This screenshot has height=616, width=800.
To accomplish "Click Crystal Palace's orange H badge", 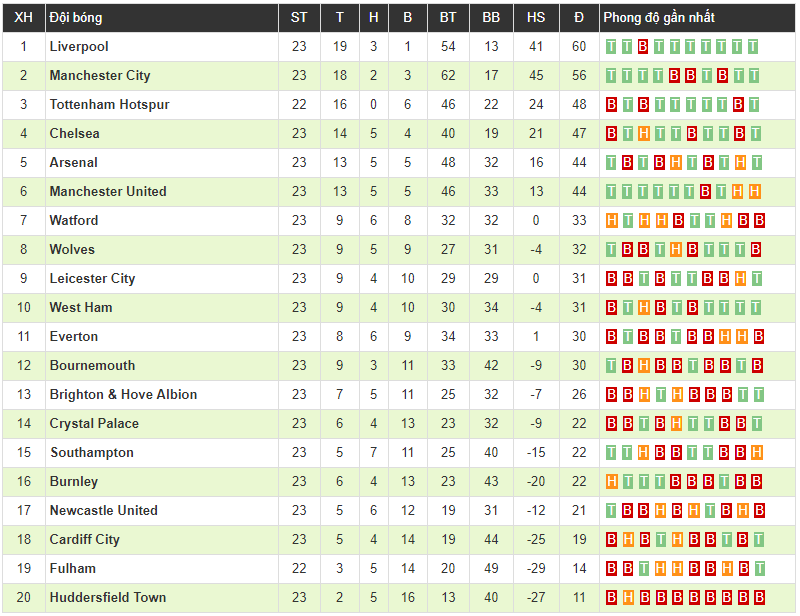I will pyautogui.click(x=676, y=424).
